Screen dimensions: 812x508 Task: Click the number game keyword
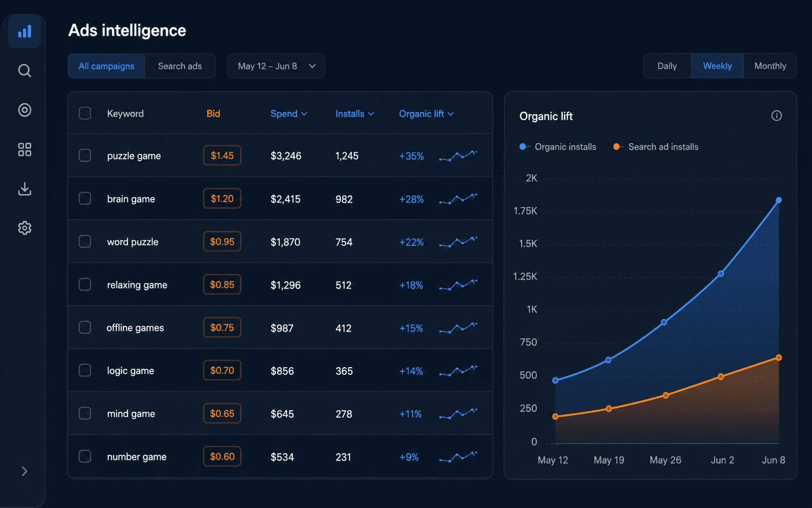(x=137, y=457)
